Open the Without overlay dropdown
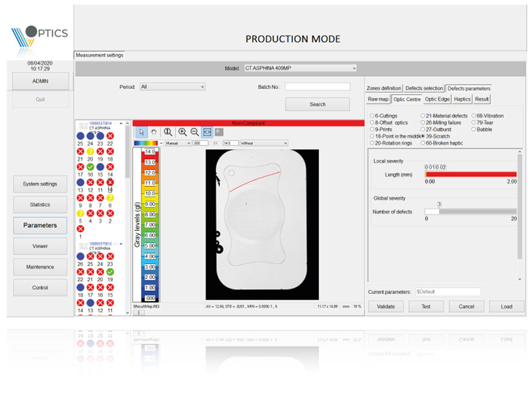This screenshot has width=532, height=397. tap(263, 143)
